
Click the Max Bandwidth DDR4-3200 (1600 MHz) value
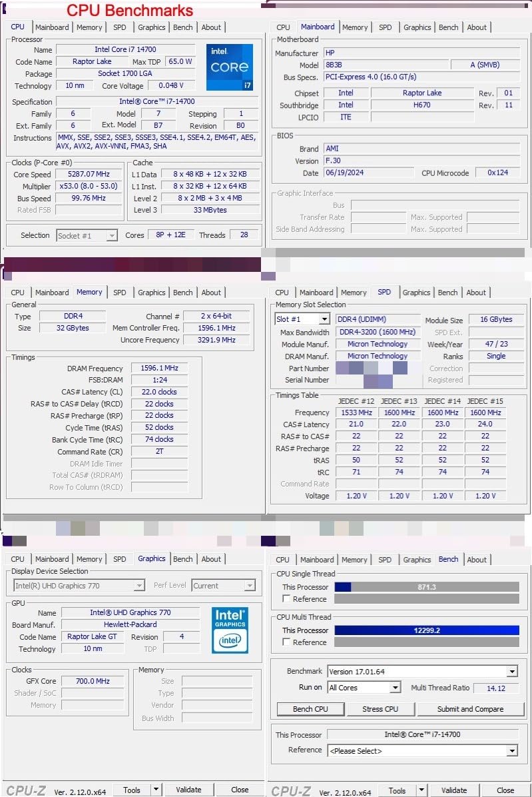[x=378, y=332]
